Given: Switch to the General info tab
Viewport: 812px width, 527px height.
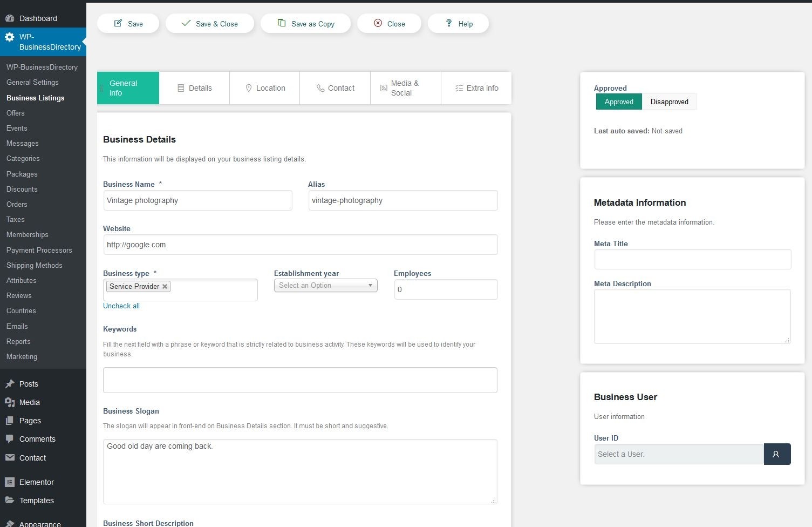Looking at the screenshot, I should [128, 88].
